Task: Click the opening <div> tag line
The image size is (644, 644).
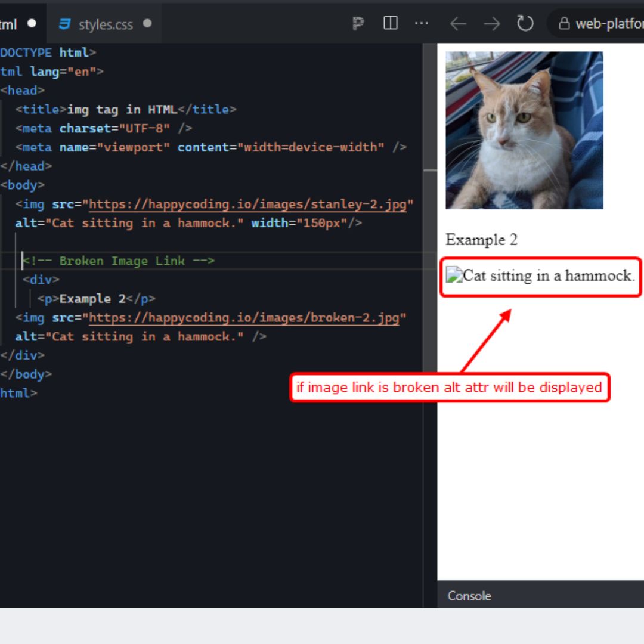Action: pyautogui.click(x=41, y=280)
